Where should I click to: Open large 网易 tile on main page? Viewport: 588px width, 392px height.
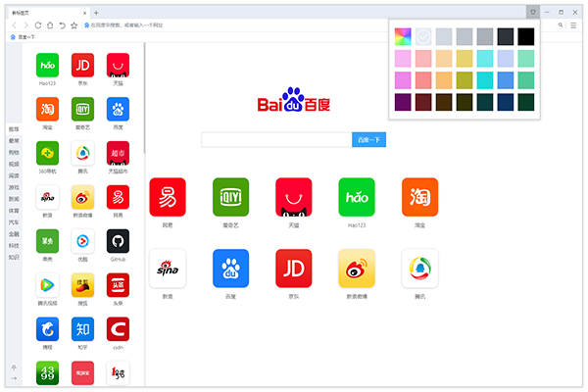pyautogui.click(x=168, y=197)
